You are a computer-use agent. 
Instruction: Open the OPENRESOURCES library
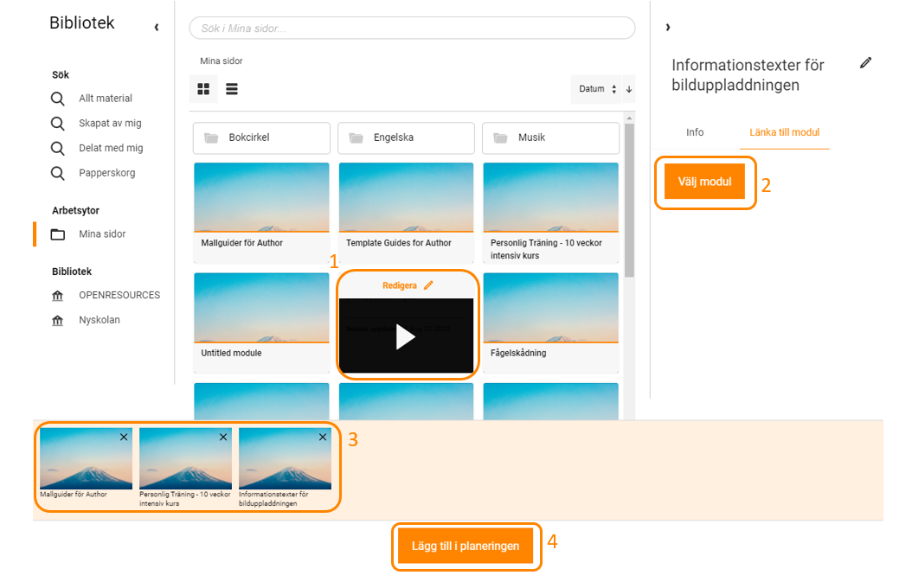click(x=119, y=295)
